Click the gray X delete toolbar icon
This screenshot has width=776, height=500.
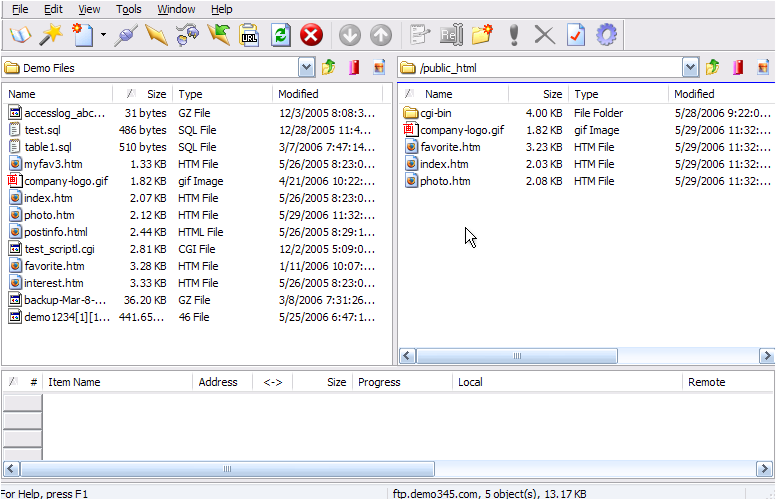point(544,35)
